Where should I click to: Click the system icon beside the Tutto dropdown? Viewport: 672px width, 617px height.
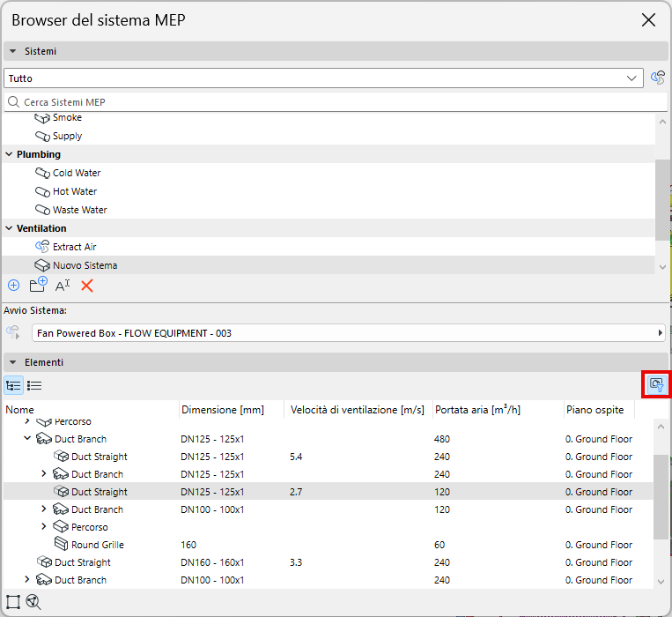click(x=658, y=78)
